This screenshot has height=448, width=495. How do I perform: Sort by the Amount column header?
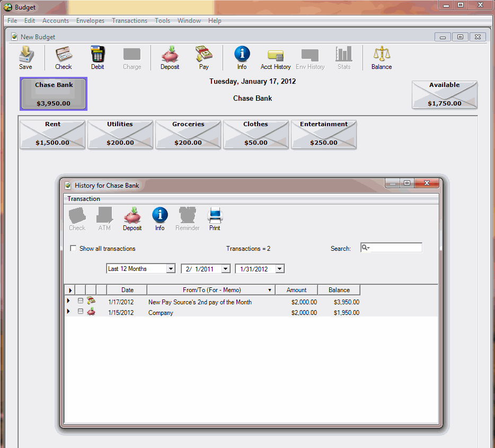[296, 290]
